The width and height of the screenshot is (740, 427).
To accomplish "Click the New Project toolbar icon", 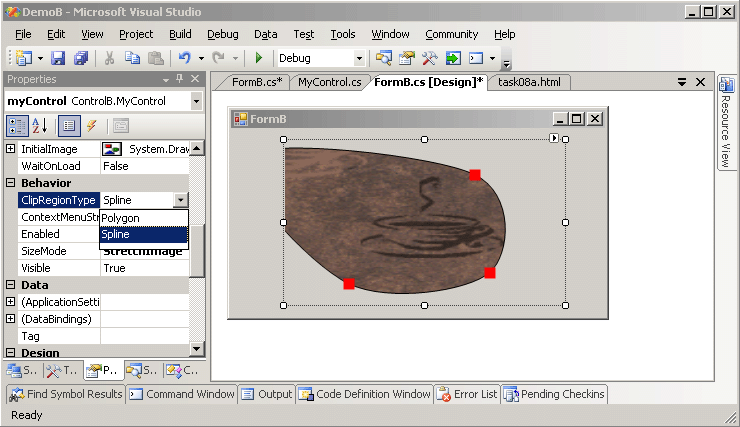I will (24, 58).
